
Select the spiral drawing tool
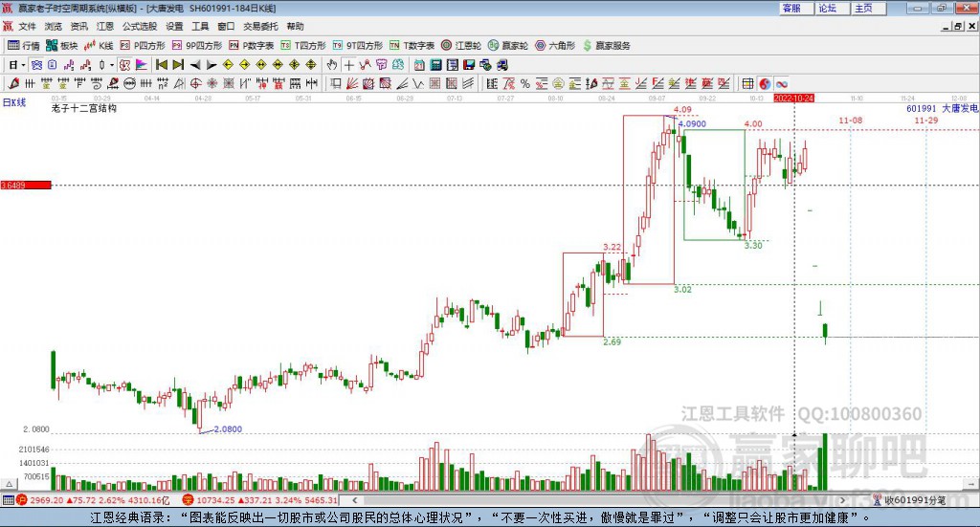[96, 83]
